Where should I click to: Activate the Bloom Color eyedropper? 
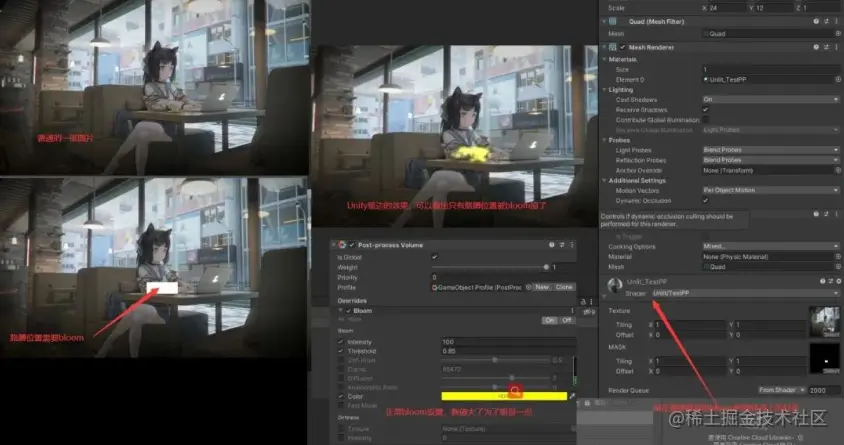(572, 397)
